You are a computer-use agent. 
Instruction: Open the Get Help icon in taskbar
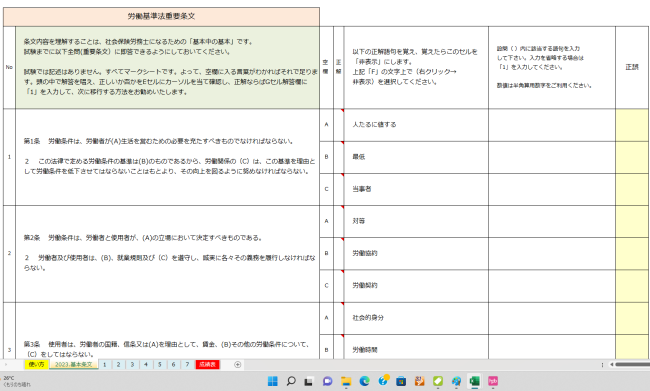point(383,381)
